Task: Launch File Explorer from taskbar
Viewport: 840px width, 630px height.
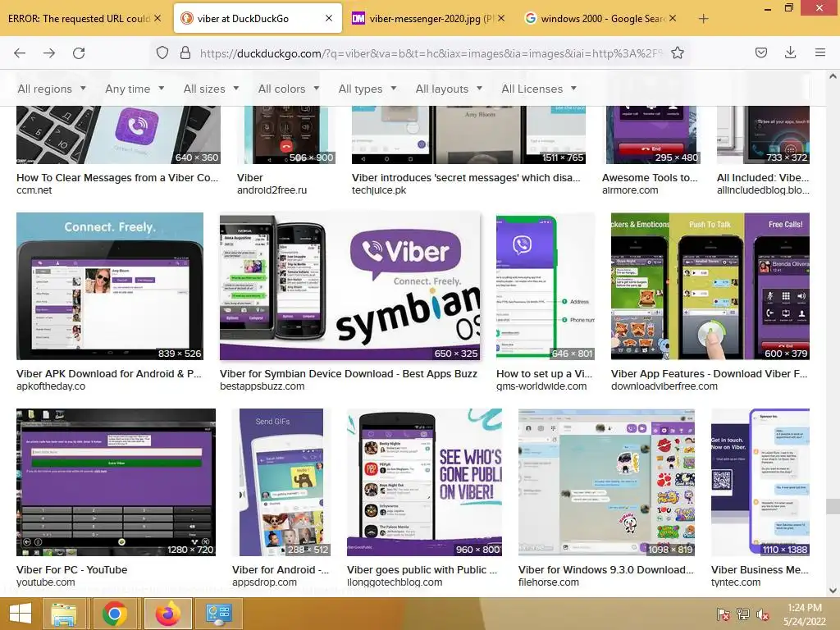Action: 64,614
